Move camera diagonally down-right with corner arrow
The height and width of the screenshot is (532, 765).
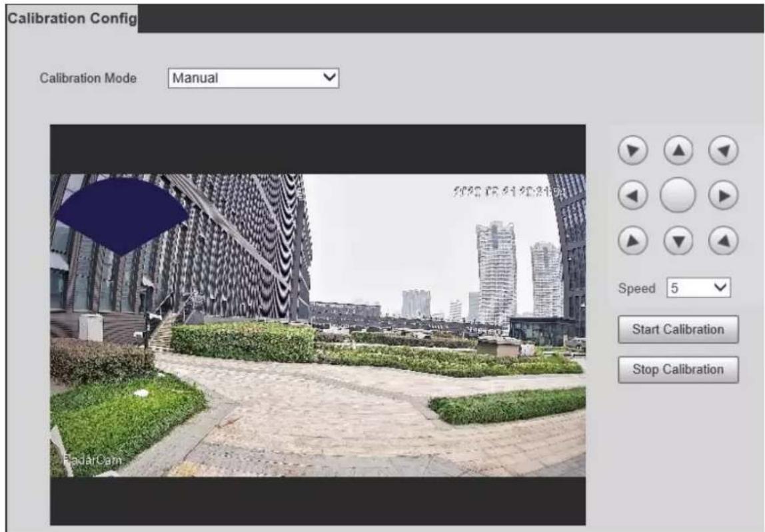point(723,241)
